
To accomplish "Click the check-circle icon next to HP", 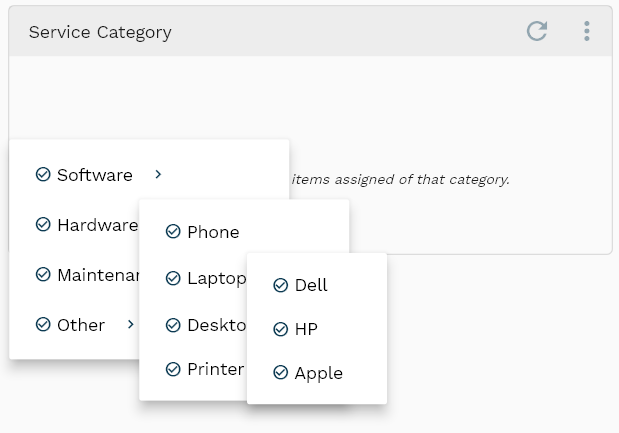I will 280,329.
